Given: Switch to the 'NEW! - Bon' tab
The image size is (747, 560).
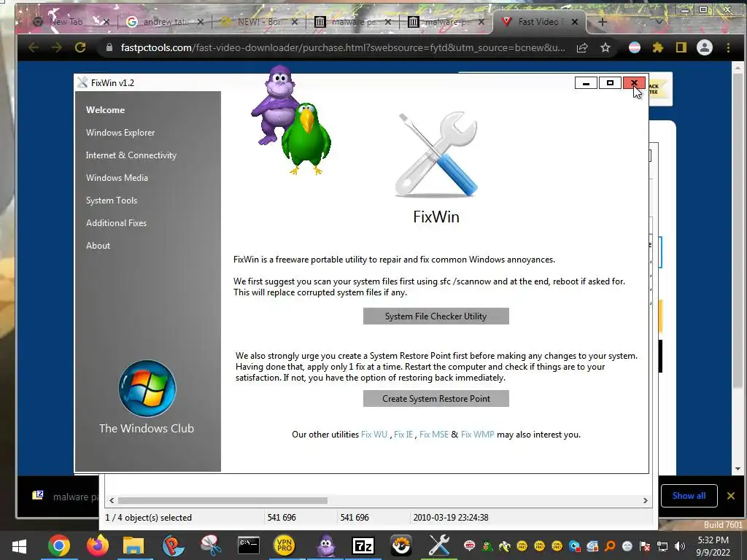Looking at the screenshot, I should pyautogui.click(x=259, y=22).
